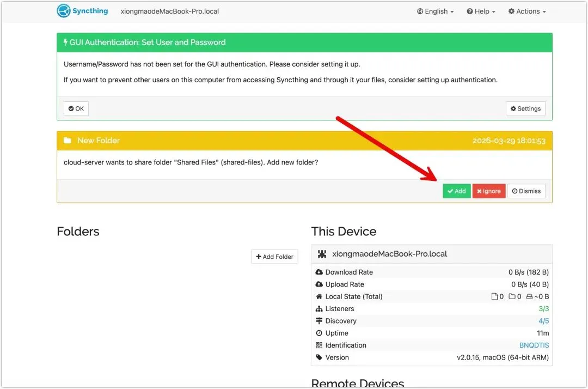This screenshot has width=588, height=389.
Task: Open the Help menu
Action: click(481, 11)
